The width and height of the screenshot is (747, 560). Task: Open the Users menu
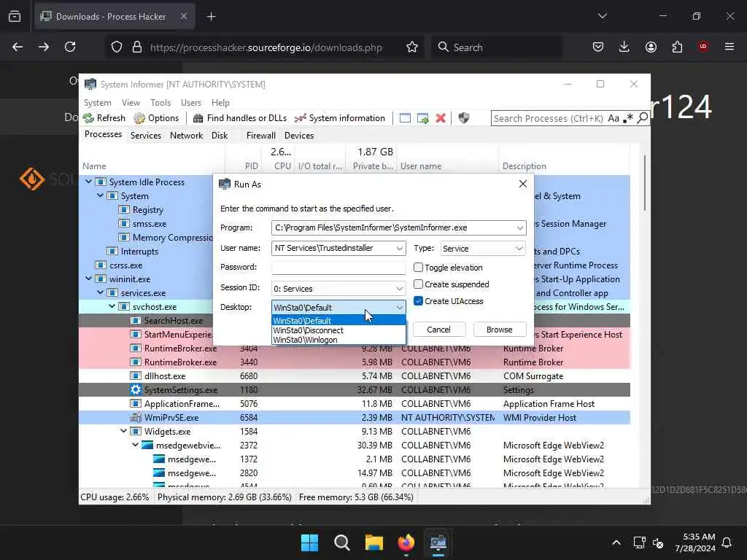[x=190, y=103]
